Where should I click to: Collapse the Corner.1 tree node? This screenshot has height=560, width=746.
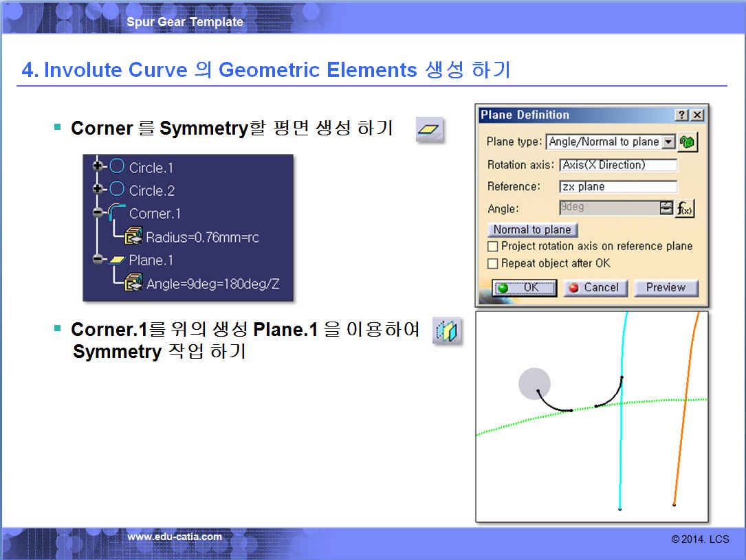point(98,213)
